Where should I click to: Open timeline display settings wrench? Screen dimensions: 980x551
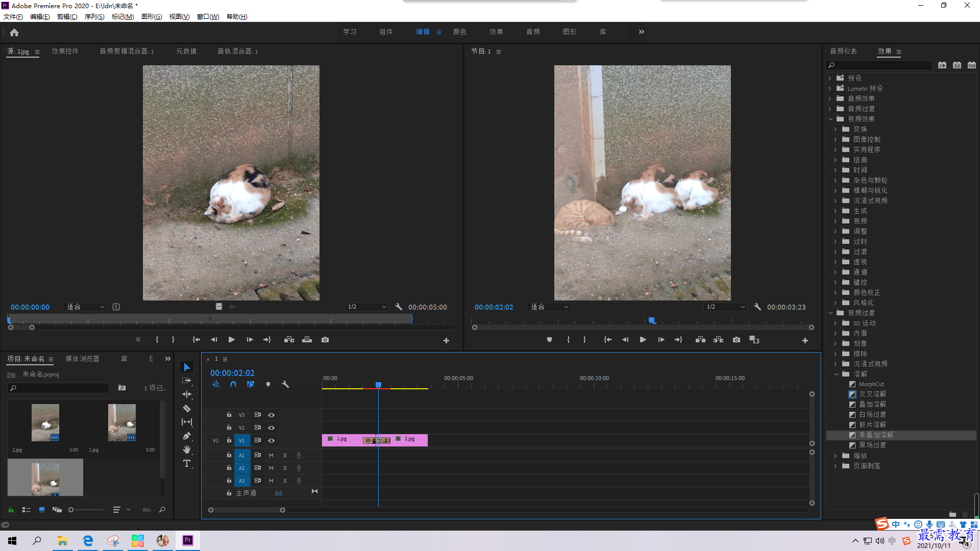tap(285, 385)
